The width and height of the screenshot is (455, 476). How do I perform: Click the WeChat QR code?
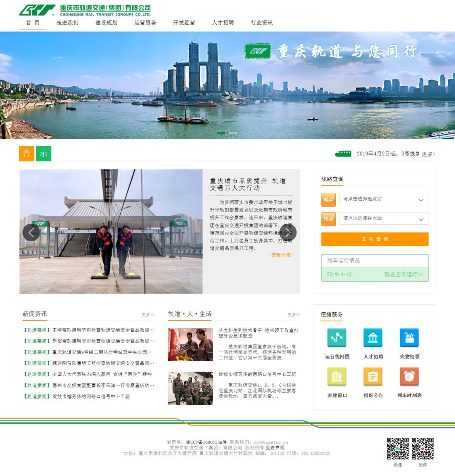pos(398,449)
